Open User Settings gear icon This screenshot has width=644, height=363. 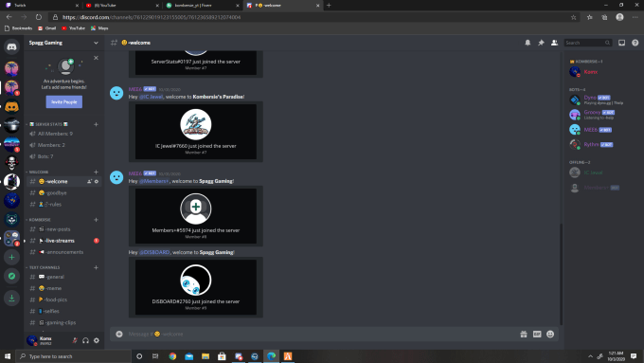tap(97, 340)
